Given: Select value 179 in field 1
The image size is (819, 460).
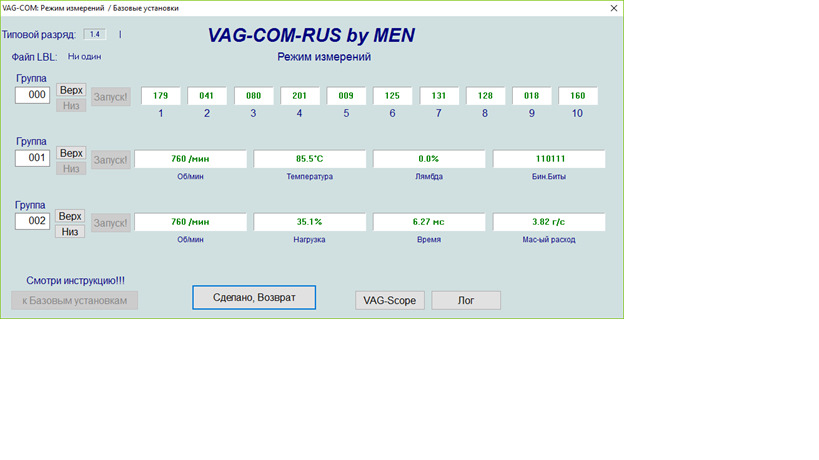Looking at the screenshot, I should pos(160,96).
